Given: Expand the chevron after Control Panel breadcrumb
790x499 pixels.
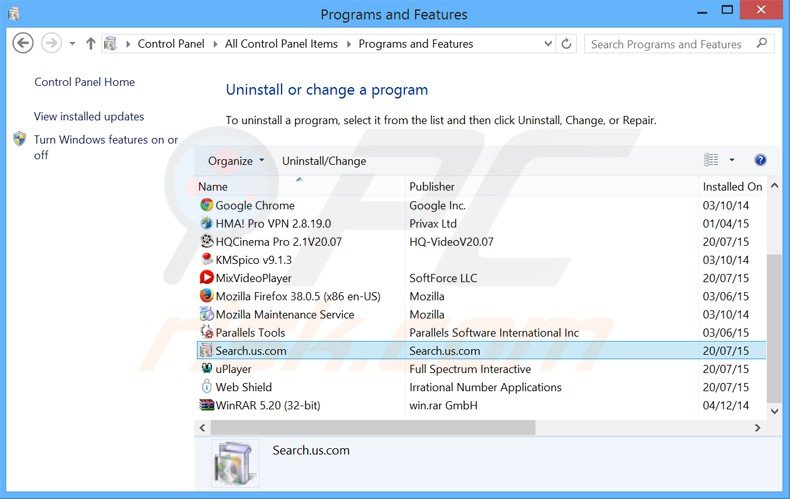Looking at the screenshot, I should (x=215, y=44).
